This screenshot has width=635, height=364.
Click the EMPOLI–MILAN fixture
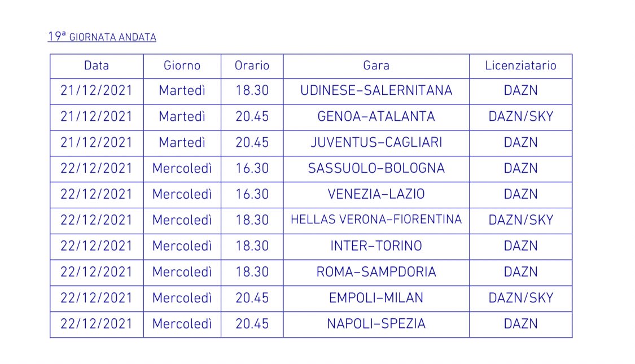pyautogui.click(x=376, y=298)
